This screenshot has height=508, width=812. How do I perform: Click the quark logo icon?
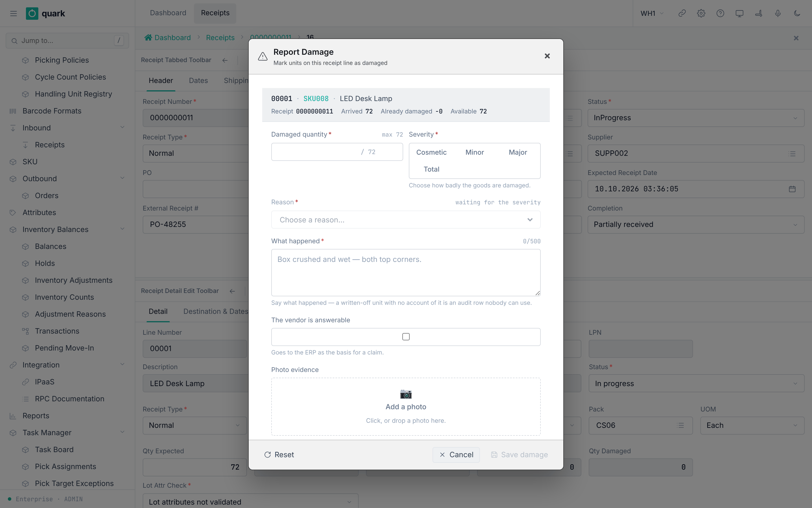(x=32, y=14)
